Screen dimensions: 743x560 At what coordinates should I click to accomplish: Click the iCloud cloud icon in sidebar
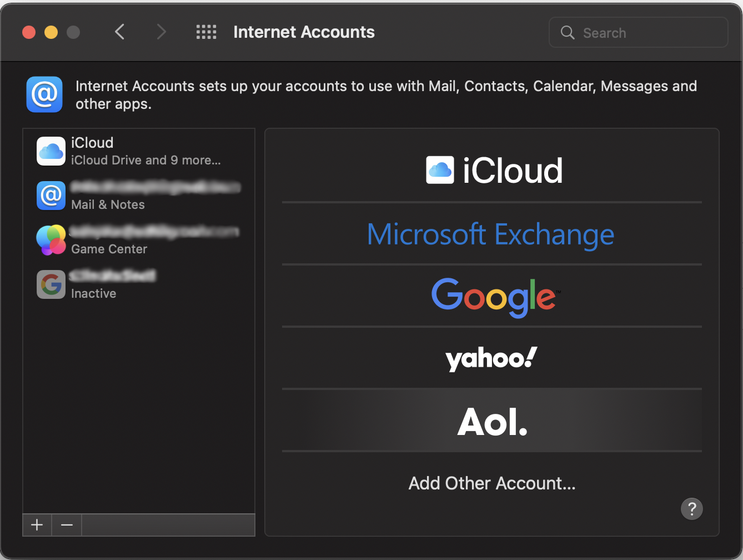[51, 151]
